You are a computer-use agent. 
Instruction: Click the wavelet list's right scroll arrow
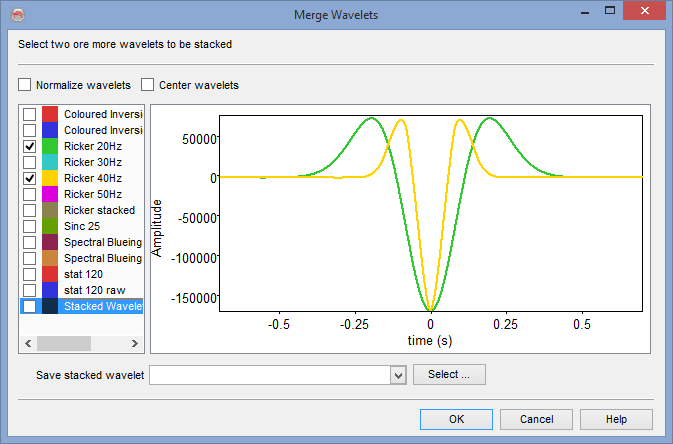tap(138, 343)
